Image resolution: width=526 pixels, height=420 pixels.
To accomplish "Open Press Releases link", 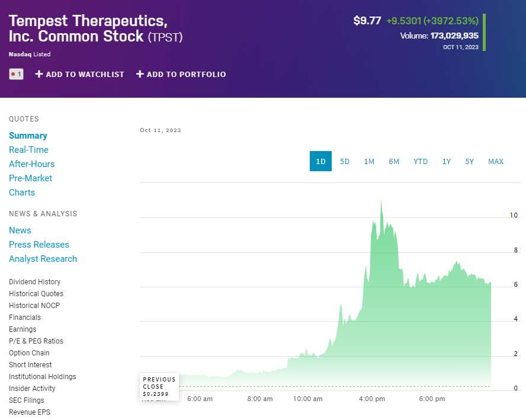I will [39, 245].
